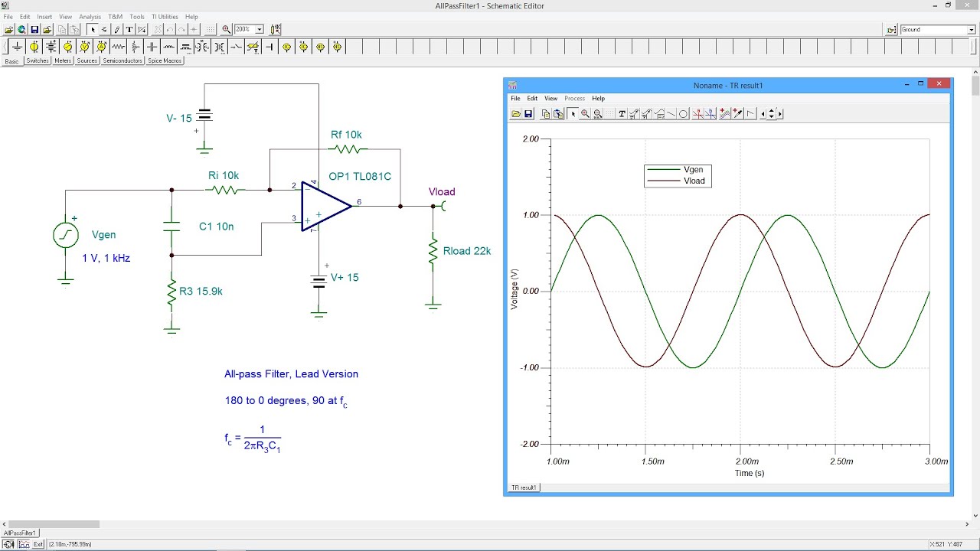Switch to the Semiconductors component tab
Screen dimensions: 980x551
[122, 60]
